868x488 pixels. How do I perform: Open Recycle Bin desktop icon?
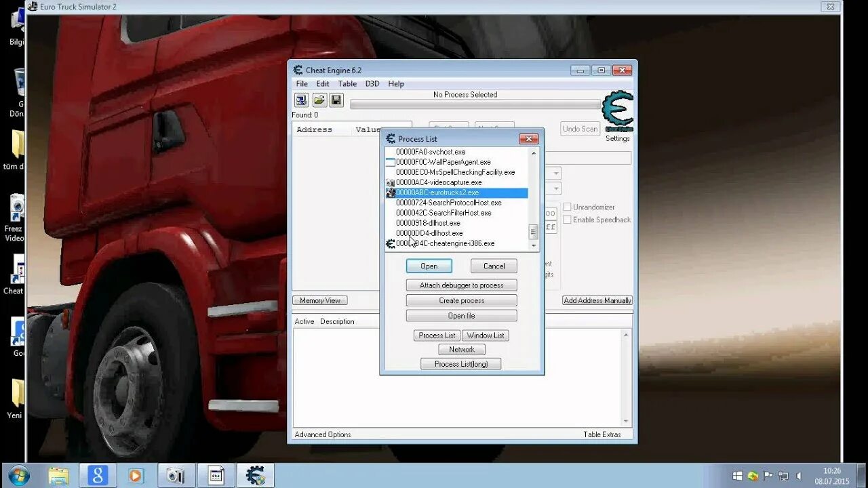point(18,91)
